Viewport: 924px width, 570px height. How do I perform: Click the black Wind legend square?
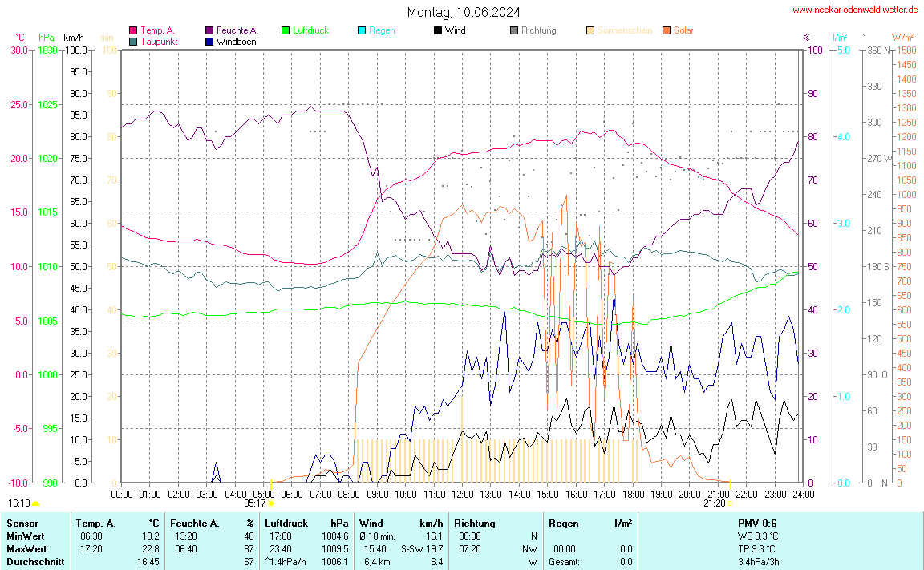(438, 30)
